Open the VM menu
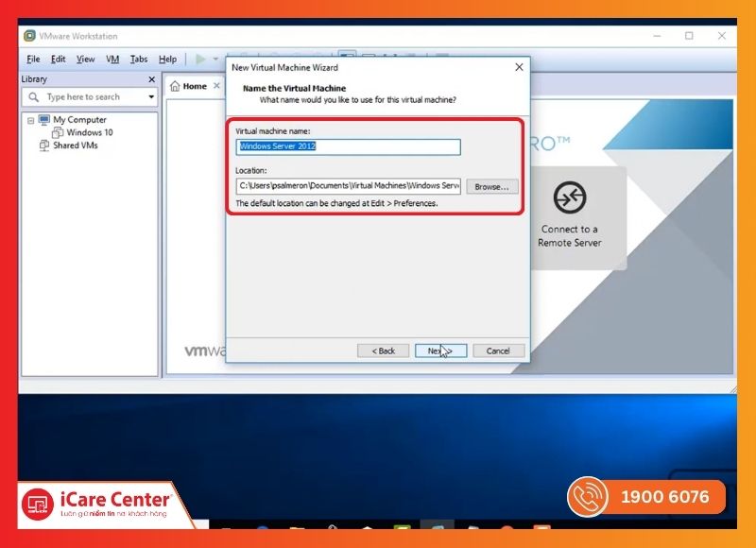 coord(112,60)
